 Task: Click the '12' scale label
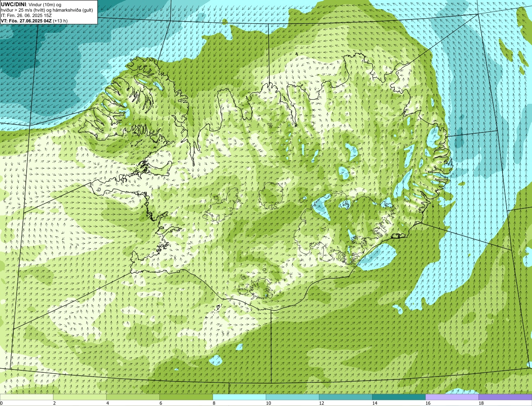[x=322, y=403]
